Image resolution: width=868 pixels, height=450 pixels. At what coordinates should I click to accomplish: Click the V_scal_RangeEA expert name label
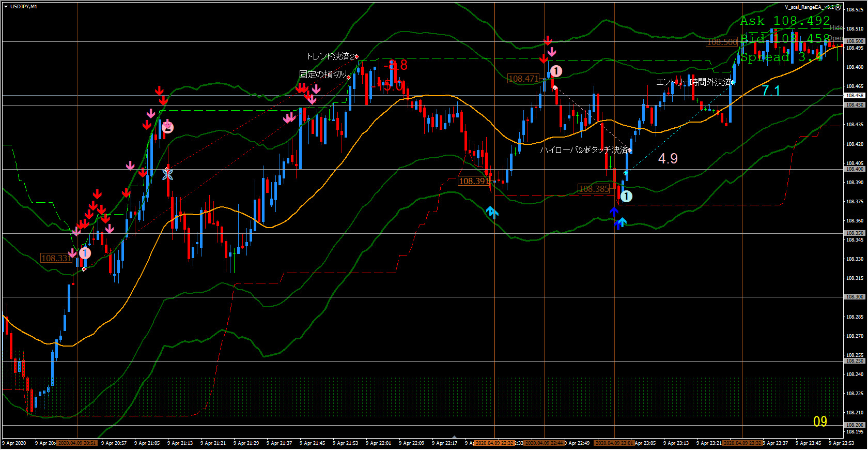[809, 7]
